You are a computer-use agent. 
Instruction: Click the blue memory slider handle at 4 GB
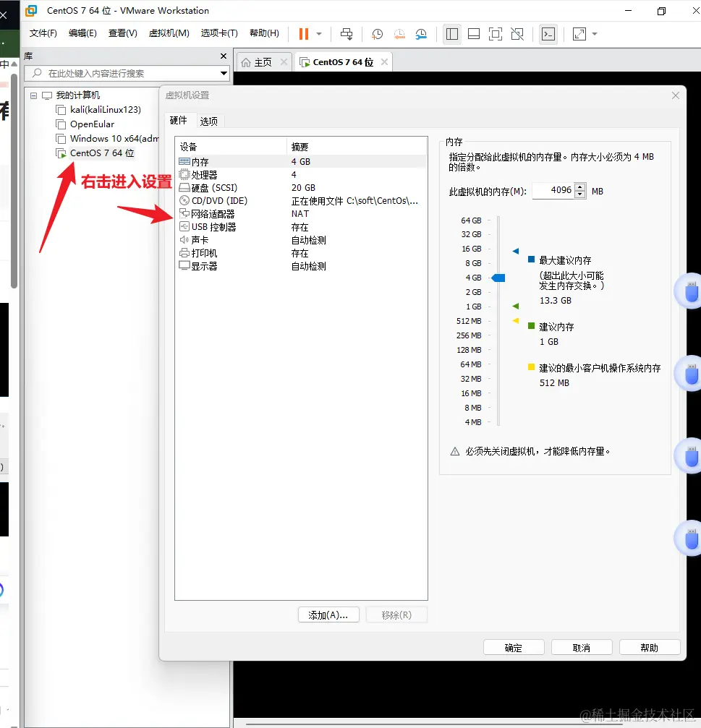pyautogui.click(x=498, y=278)
